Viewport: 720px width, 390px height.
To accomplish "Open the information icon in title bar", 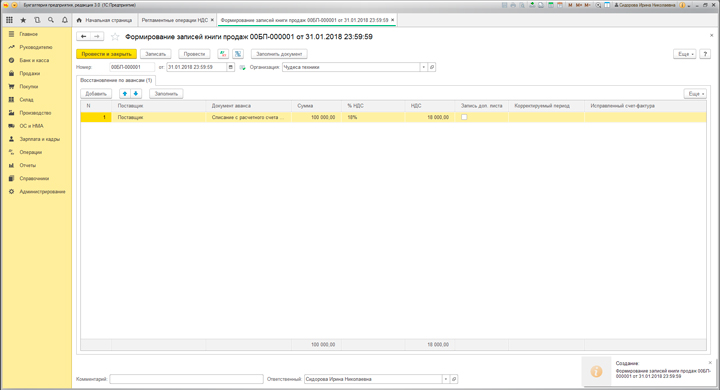I will point(682,5).
